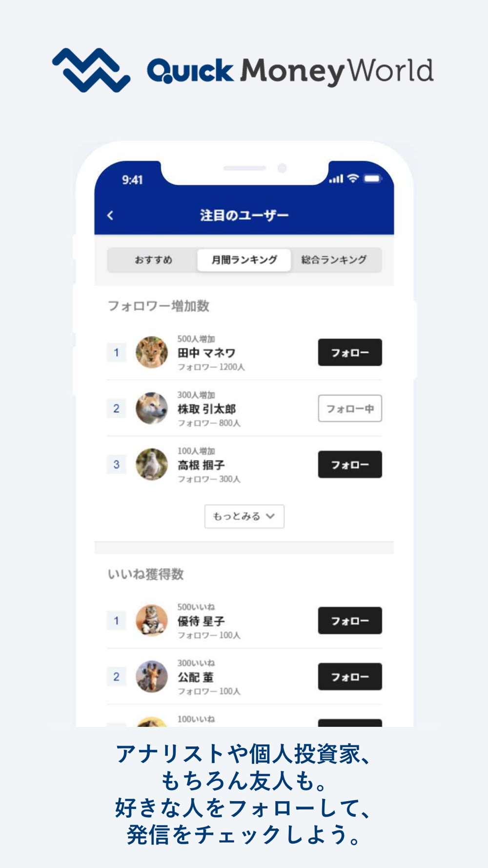488x868 pixels.
Task: Follow 高根 掴子
Action: point(350,464)
